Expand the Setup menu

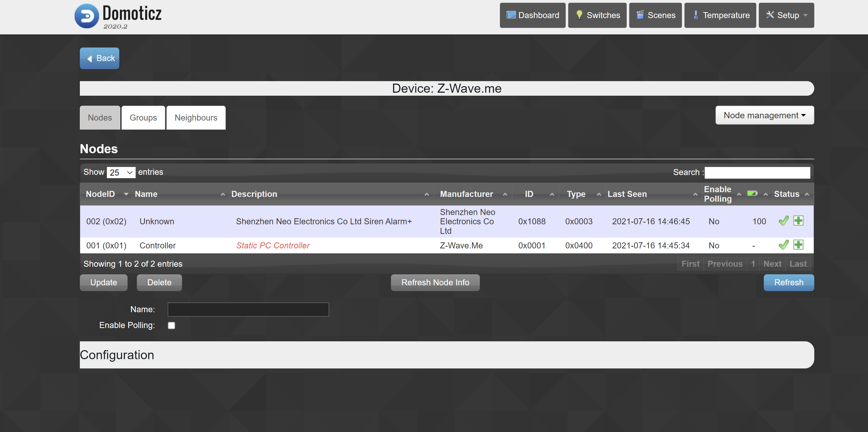point(786,15)
